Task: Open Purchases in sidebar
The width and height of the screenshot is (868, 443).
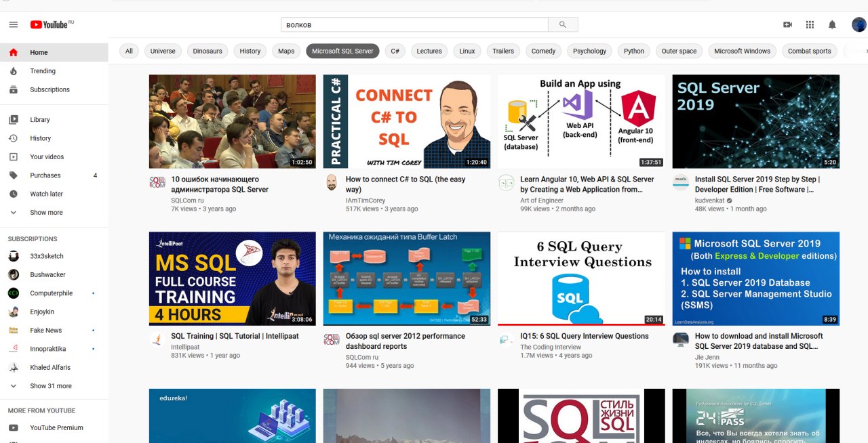Action: pos(54,175)
